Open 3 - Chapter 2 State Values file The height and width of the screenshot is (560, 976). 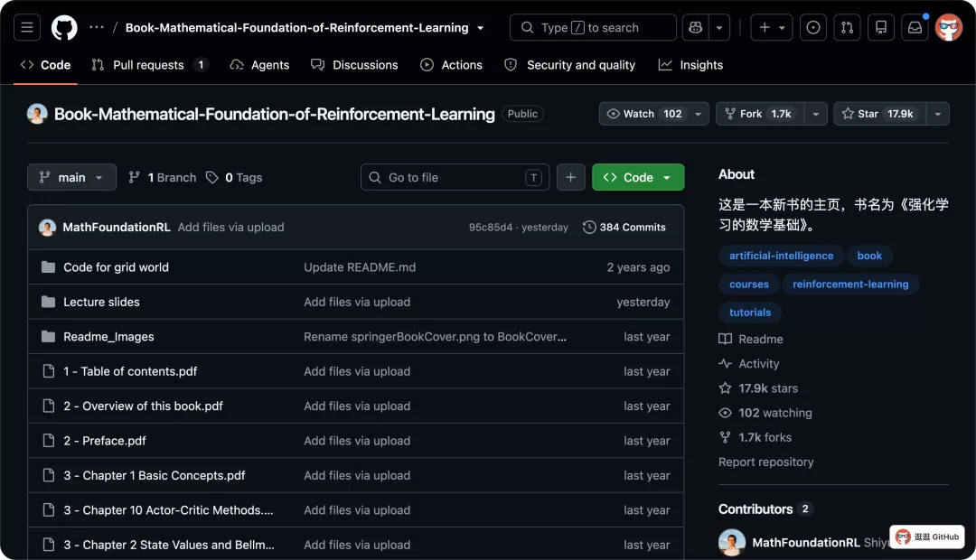point(169,545)
